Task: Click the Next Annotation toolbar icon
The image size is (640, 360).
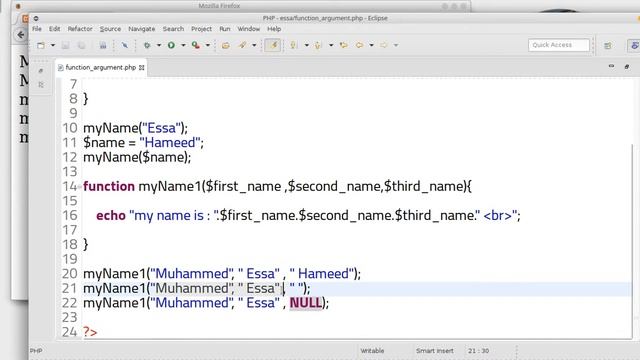Action: [293, 45]
